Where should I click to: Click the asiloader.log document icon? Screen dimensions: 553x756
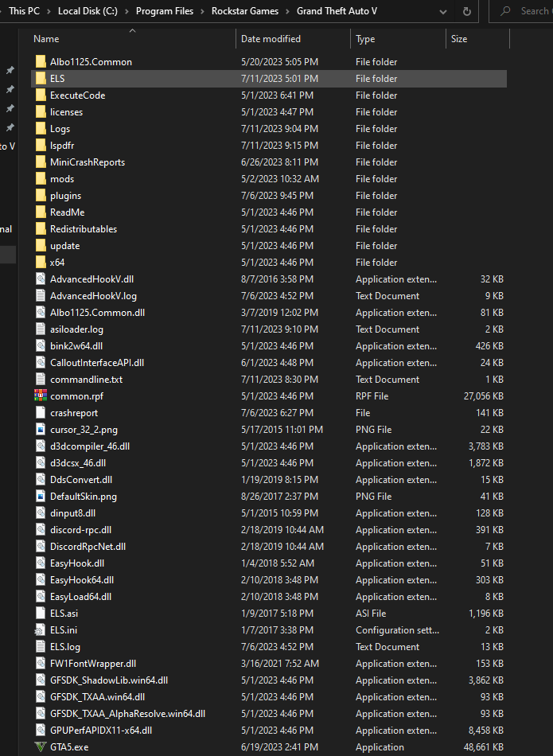41,329
